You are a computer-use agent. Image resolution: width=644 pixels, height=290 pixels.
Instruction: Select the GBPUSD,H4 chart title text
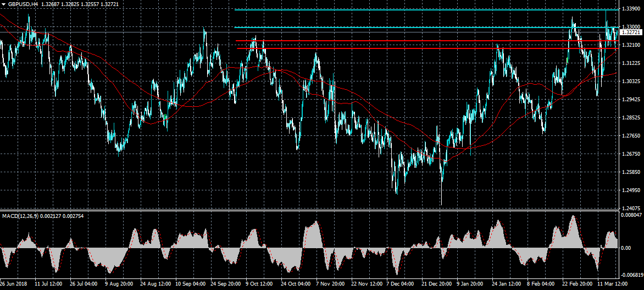[x=23, y=4]
